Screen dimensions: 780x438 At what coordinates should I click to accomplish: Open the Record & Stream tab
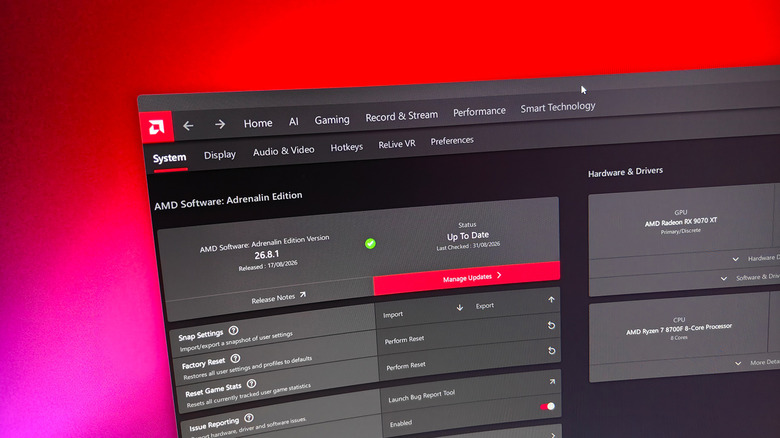[x=401, y=116]
